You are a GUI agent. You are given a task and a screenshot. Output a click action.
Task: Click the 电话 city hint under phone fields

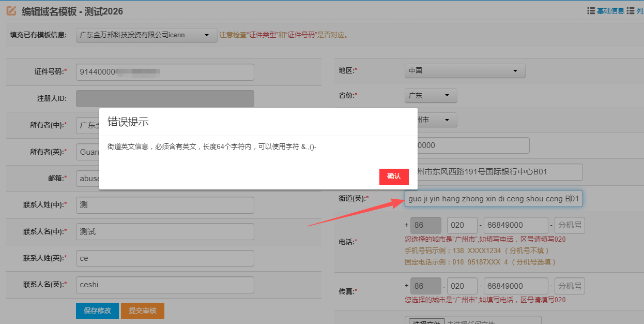[485, 239]
